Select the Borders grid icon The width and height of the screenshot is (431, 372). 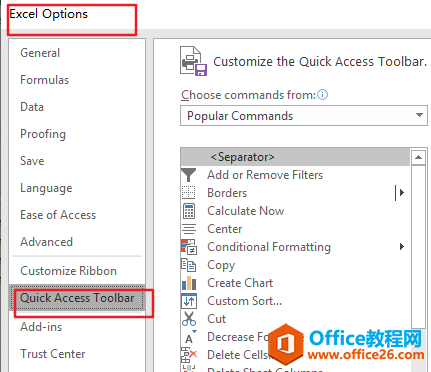(189, 193)
